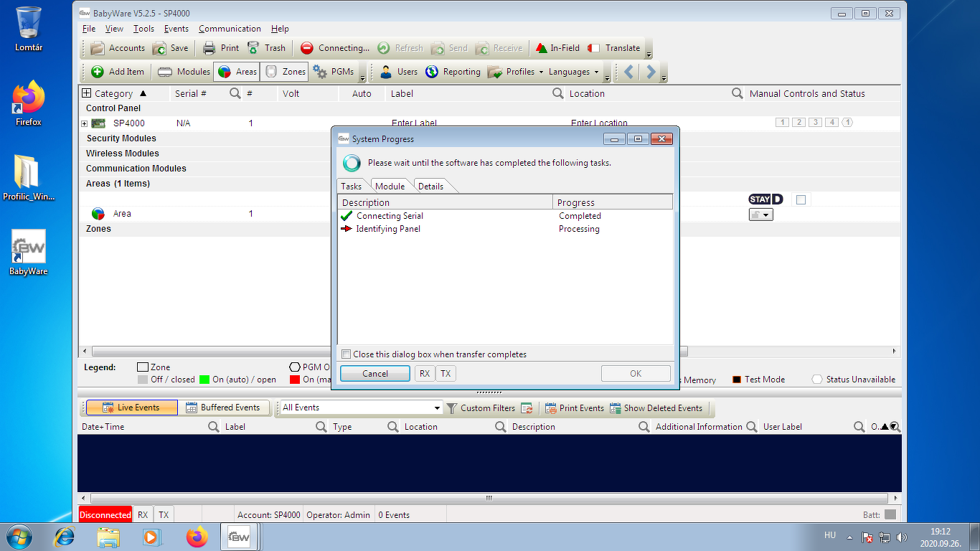This screenshot has width=980, height=551.
Task: Click the green Add Item button
Action: coord(118,72)
